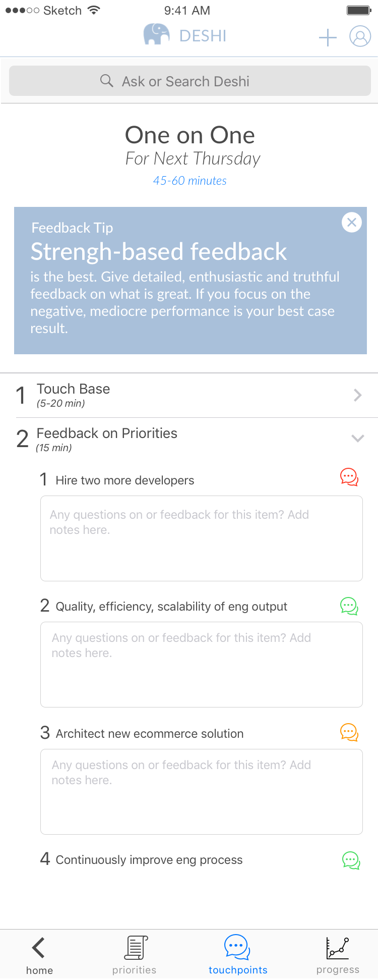
Task: Click the Deshi elephant logo
Action: point(156,35)
